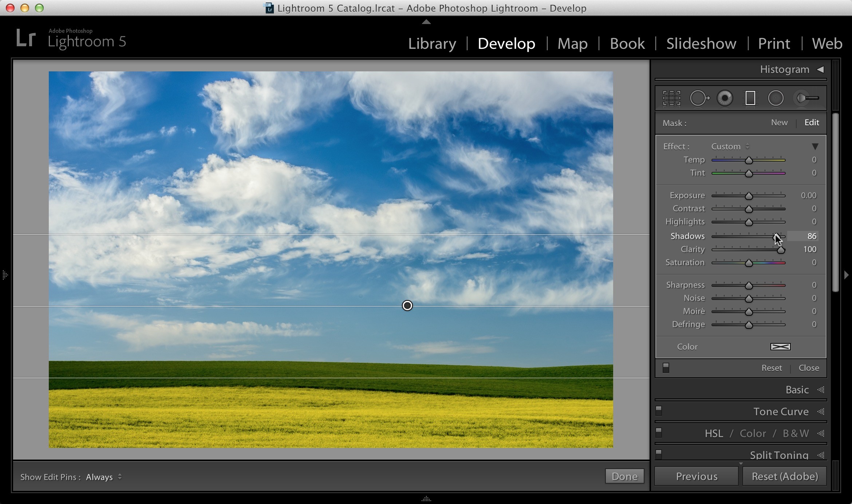Show the bottom filmstrip panel
Image resolution: width=852 pixels, height=504 pixels.
pyautogui.click(x=426, y=499)
